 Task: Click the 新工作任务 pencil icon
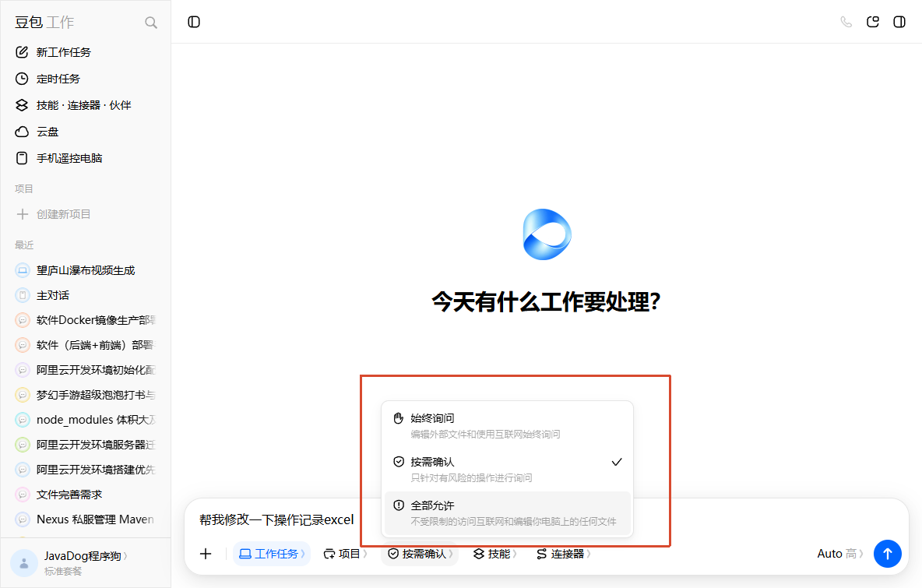22,52
